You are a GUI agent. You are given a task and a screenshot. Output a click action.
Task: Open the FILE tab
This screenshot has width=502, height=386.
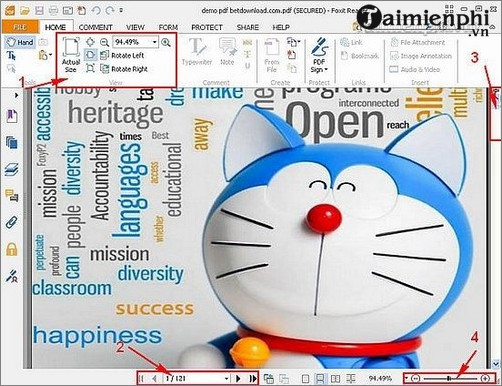pos(20,27)
